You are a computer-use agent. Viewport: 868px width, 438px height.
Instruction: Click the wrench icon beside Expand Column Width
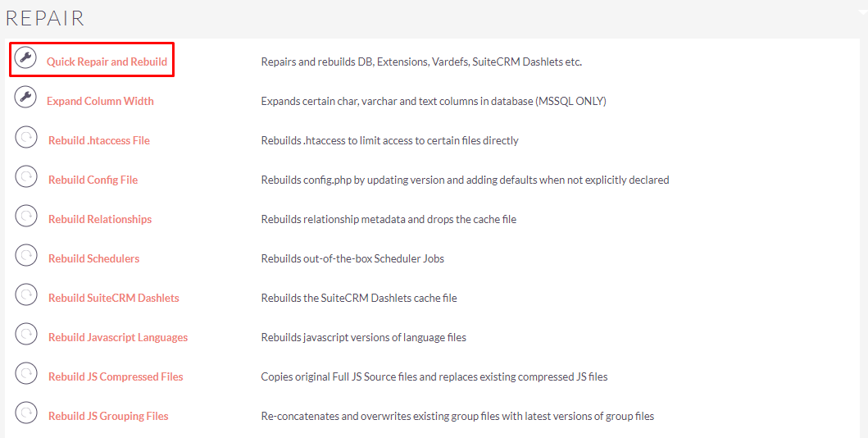click(x=25, y=97)
